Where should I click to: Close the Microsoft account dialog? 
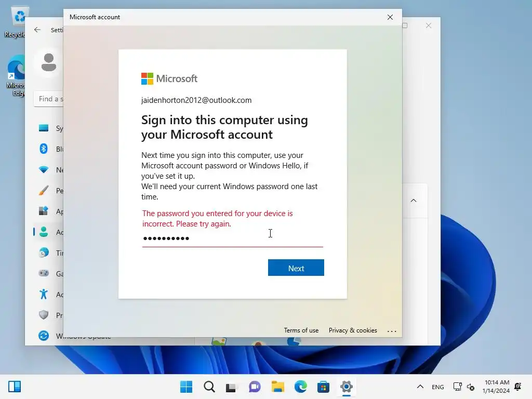click(x=390, y=17)
